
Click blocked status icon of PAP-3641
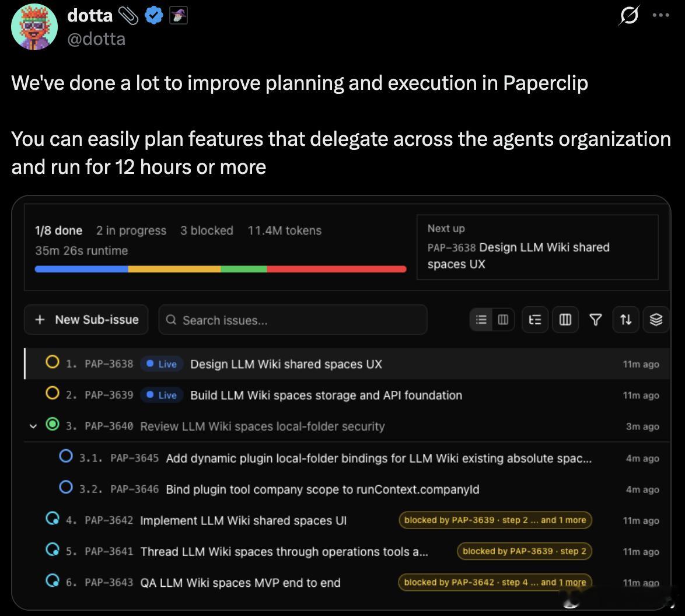[53, 549]
